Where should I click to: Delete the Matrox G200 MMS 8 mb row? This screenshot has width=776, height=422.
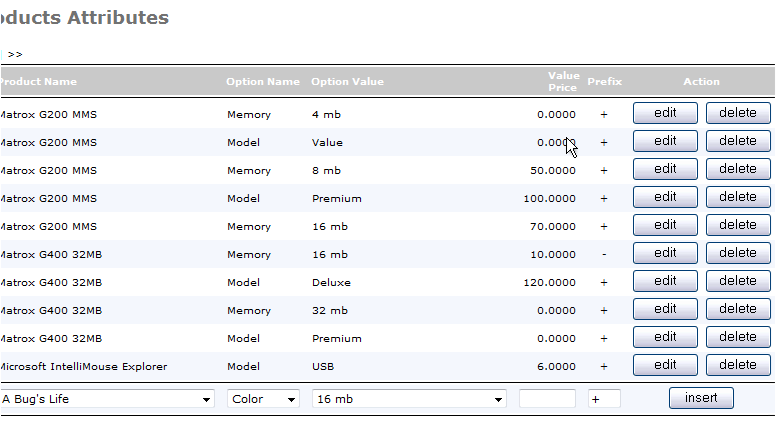tap(738, 170)
